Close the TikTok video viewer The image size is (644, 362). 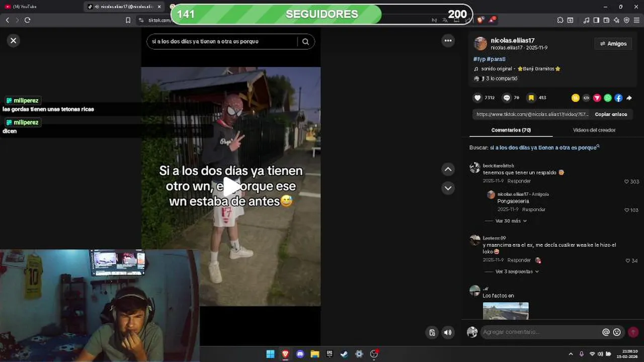coord(14,41)
